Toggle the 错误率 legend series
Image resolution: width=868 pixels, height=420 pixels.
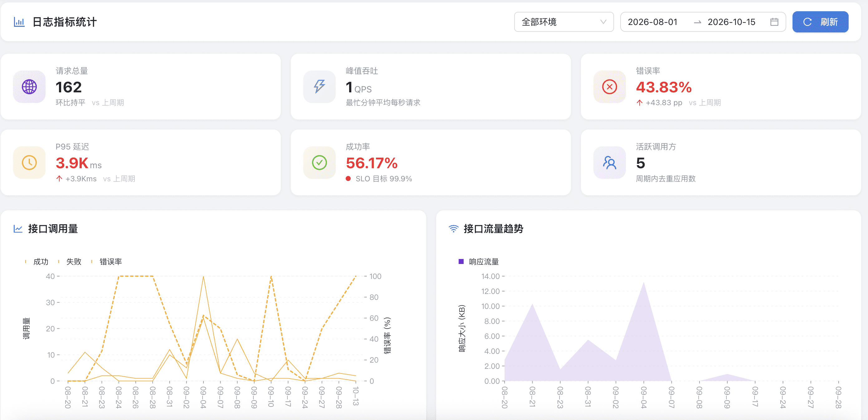click(x=106, y=261)
